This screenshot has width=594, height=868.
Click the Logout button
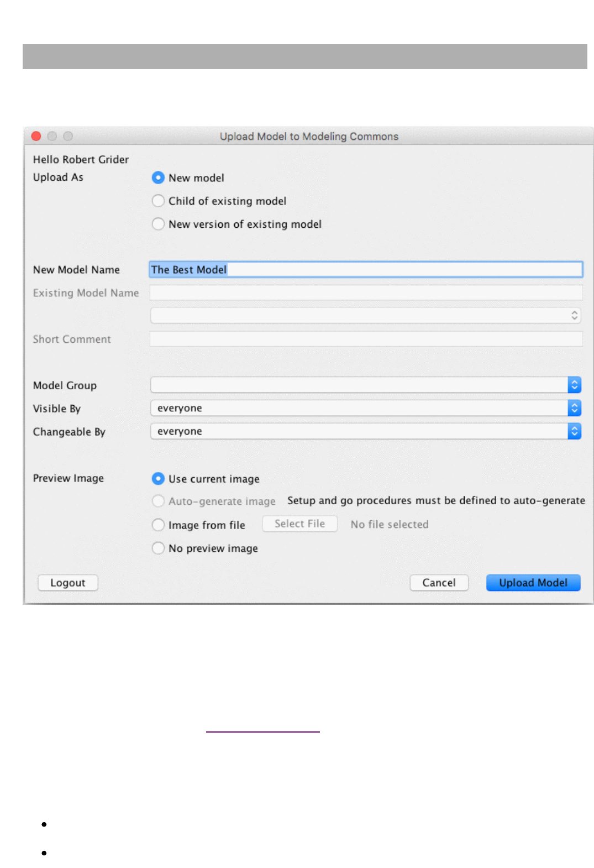coord(68,583)
